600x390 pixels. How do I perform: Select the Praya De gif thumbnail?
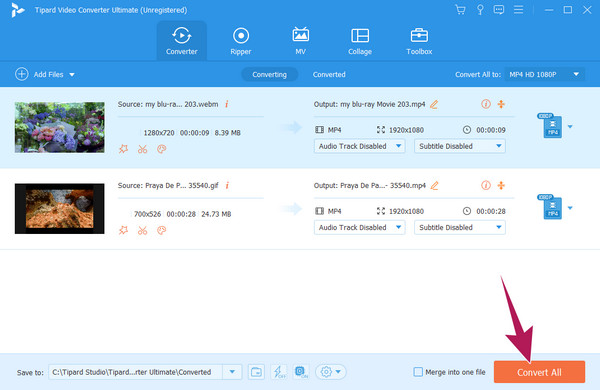(x=60, y=208)
